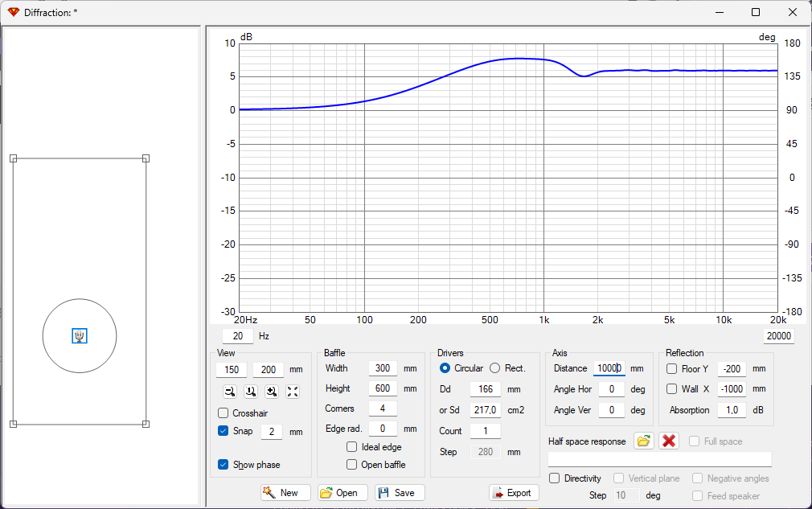Select the Circular driver radio button
The width and height of the screenshot is (812, 509).
pyautogui.click(x=445, y=368)
